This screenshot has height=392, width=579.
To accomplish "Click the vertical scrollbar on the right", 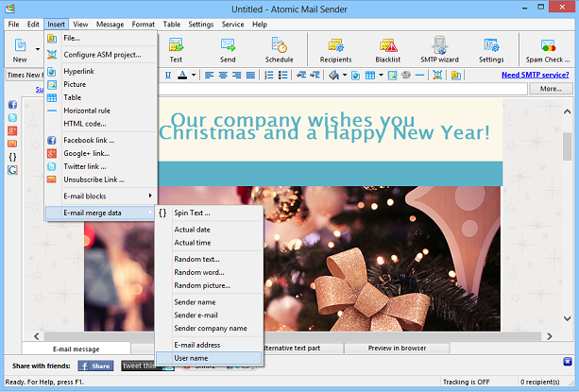I will (x=567, y=146).
